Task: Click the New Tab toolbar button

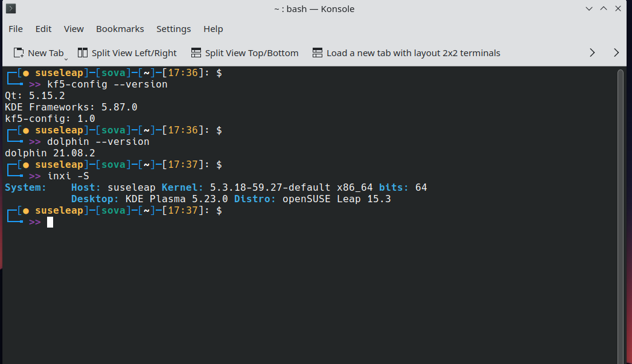Action: pyautogui.click(x=39, y=53)
